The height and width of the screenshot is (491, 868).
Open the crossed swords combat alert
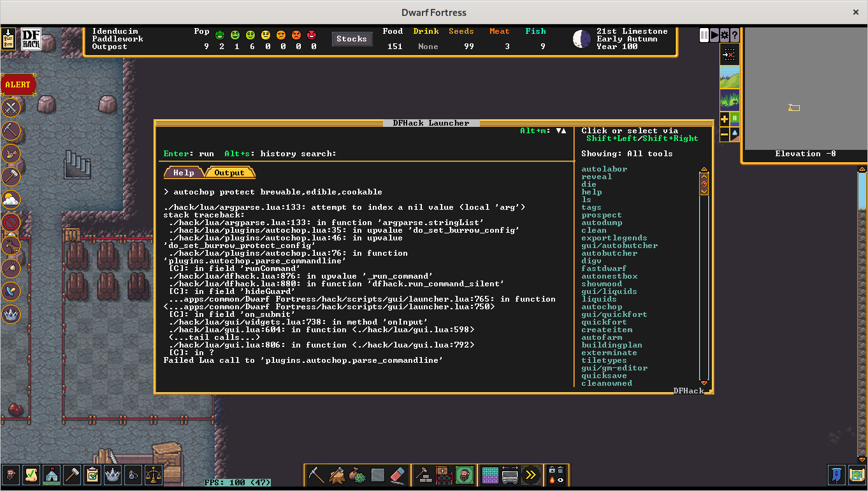11,108
